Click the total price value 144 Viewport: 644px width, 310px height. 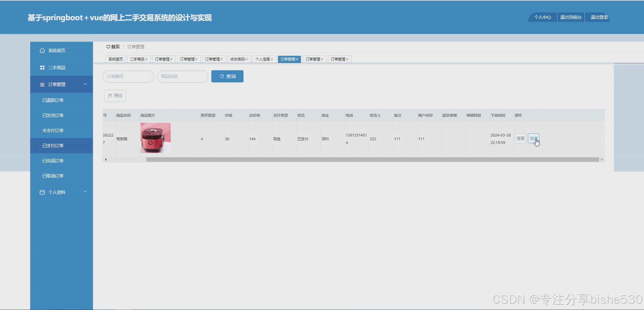252,139
